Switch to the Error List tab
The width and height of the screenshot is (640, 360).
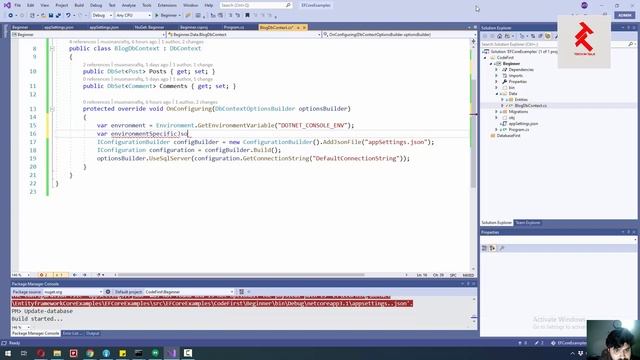pyautogui.click(x=71, y=333)
